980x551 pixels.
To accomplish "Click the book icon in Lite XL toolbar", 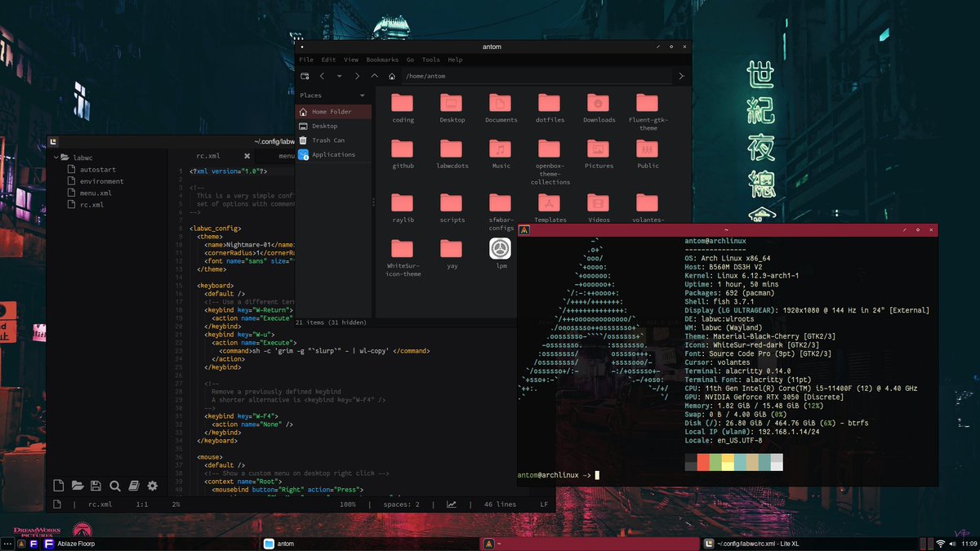I will (x=134, y=486).
